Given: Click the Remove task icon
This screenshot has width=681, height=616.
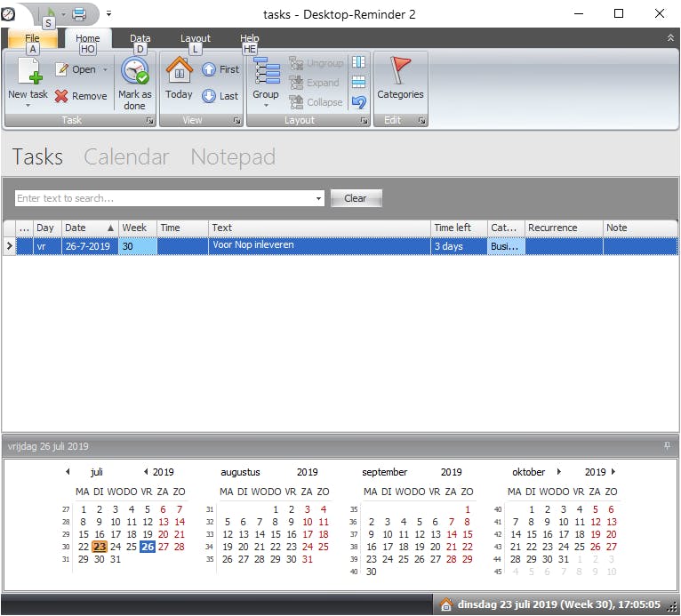Looking at the screenshot, I should click(61, 96).
